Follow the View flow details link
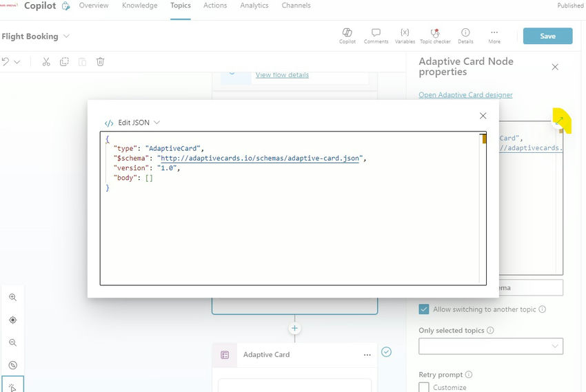 click(x=282, y=74)
